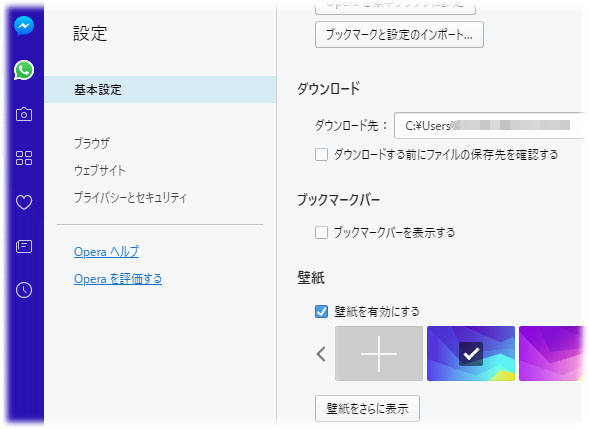589x429 pixels.
Task: Open ブラウザ settings section
Action: coord(92,143)
